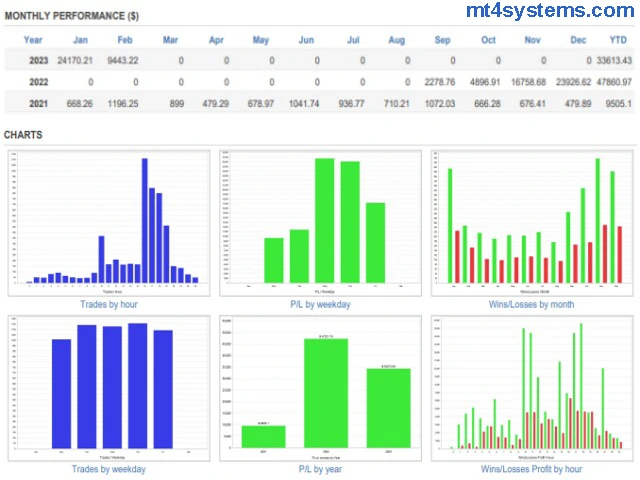
Task: Select the P/L by year caption
Action: click(x=320, y=469)
